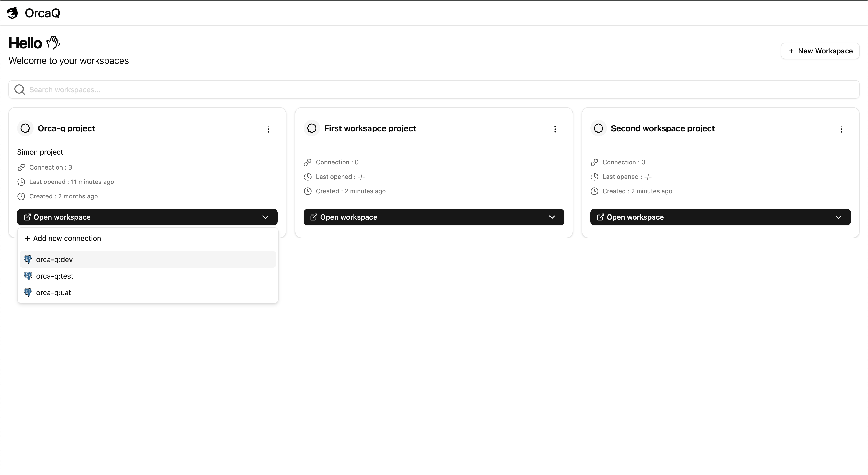Click the external-link icon inside Open workspace button

[x=28, y=217]
